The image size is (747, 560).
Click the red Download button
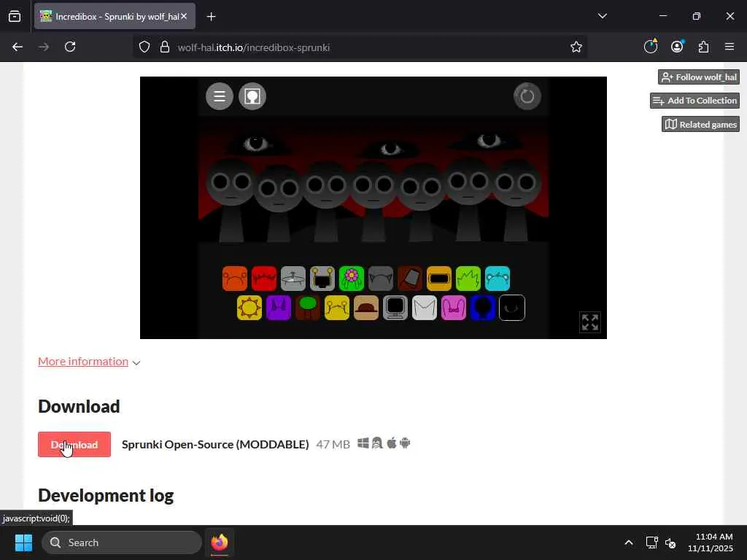(74, 444)
